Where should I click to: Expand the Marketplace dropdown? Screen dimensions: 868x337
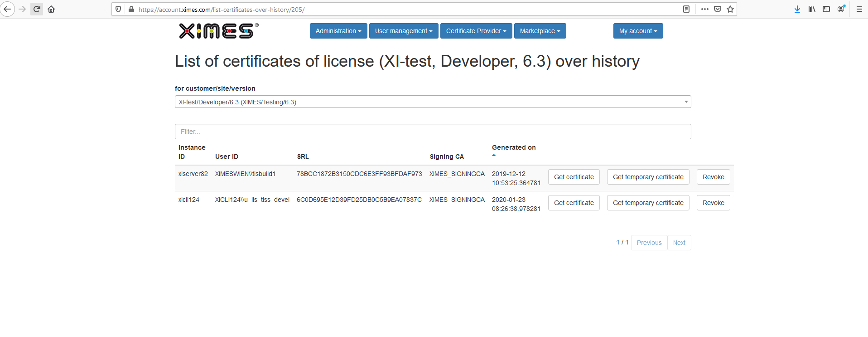click(540, 31)
